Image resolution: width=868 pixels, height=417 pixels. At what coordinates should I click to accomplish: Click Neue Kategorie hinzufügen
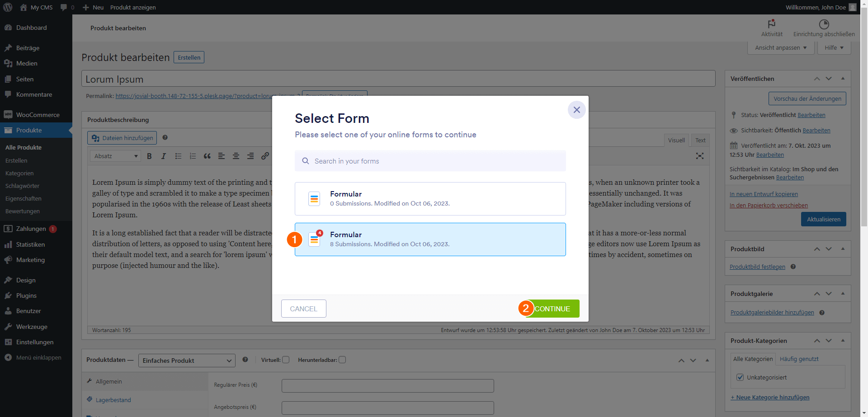770,398
